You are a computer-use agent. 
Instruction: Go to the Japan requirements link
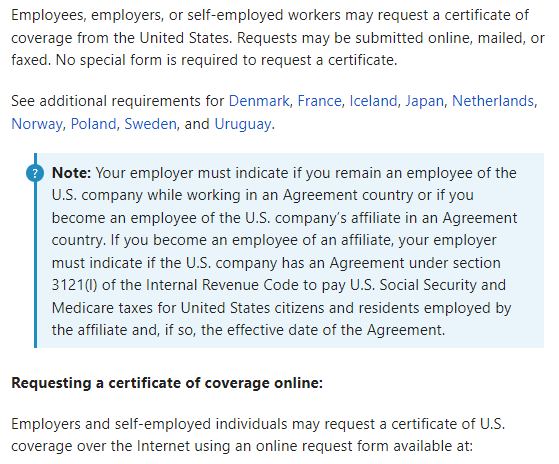424,101
